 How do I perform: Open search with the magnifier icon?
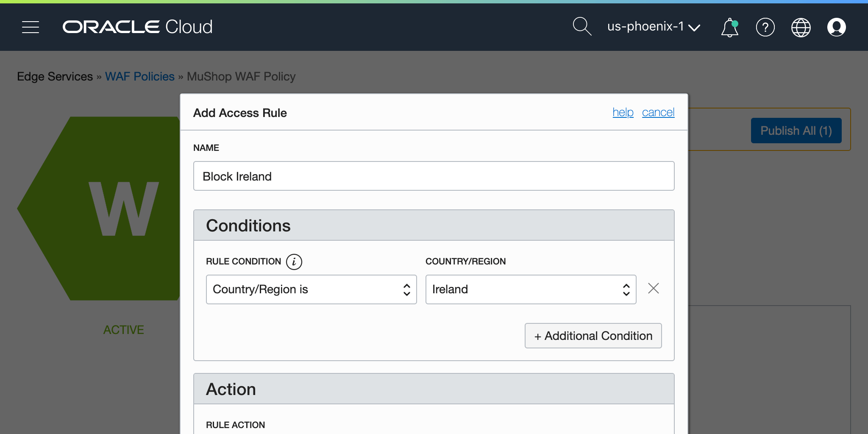[x=581, y=27]
